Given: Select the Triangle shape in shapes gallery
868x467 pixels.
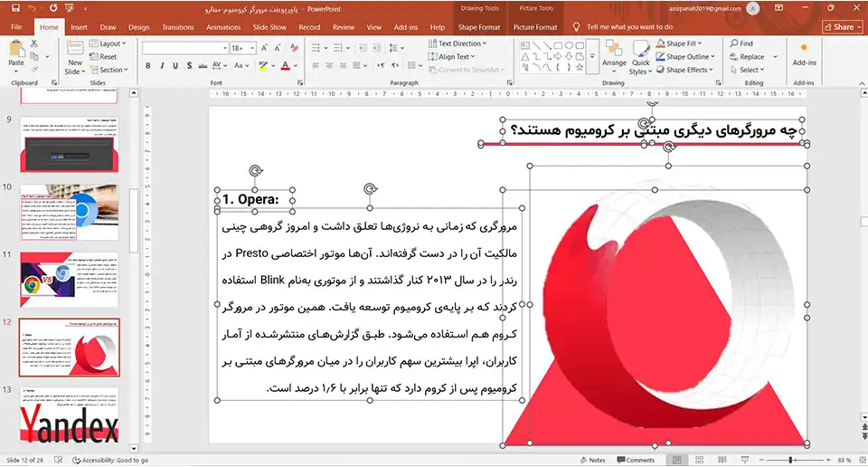Looking at the screenshot, I should coord(525,56).
